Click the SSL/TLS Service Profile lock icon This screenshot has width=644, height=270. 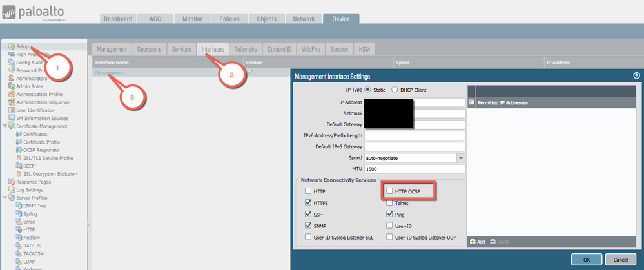[19, 158]
